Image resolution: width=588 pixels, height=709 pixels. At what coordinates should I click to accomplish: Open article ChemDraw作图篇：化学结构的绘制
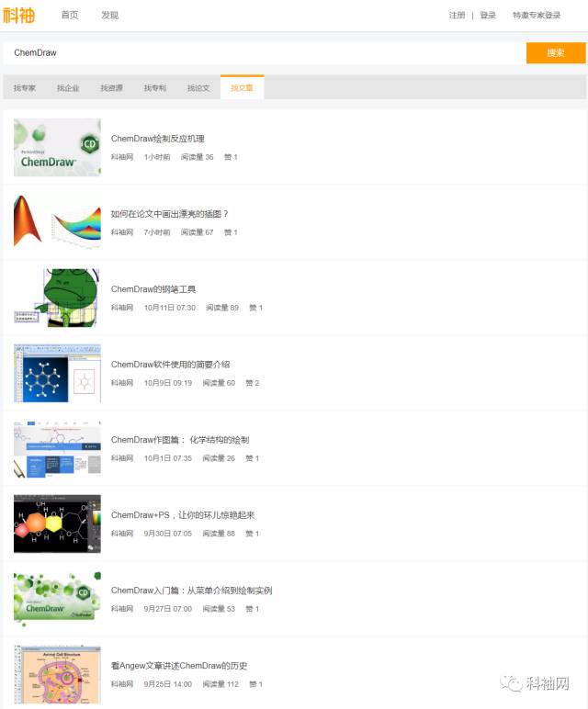[180, 440]
